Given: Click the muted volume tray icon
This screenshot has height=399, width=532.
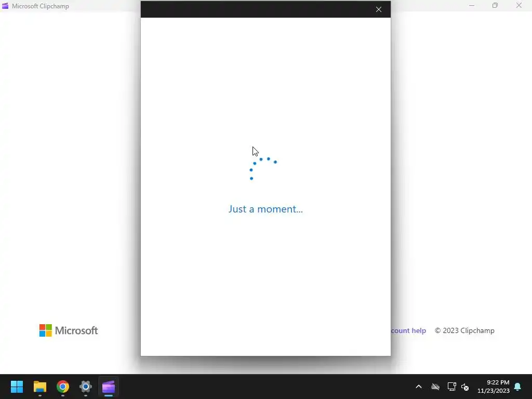Looking at the screenshot, I should pos(465,387).
